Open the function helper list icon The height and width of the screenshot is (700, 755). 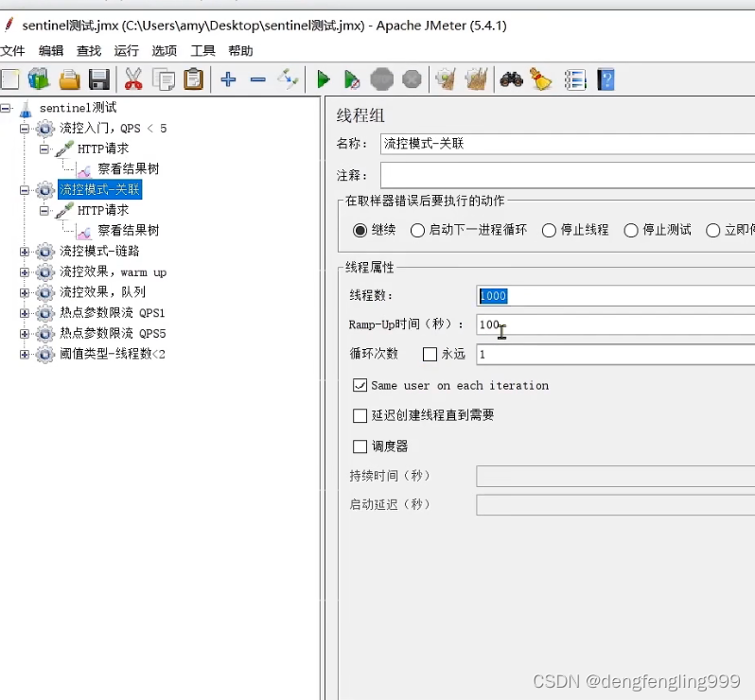pyautogui.click(x=575, y=79)
